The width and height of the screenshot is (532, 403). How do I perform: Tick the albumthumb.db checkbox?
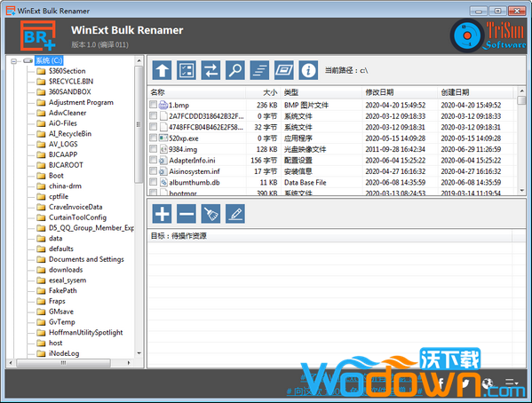pyautogui.click(x=154, y=182)
